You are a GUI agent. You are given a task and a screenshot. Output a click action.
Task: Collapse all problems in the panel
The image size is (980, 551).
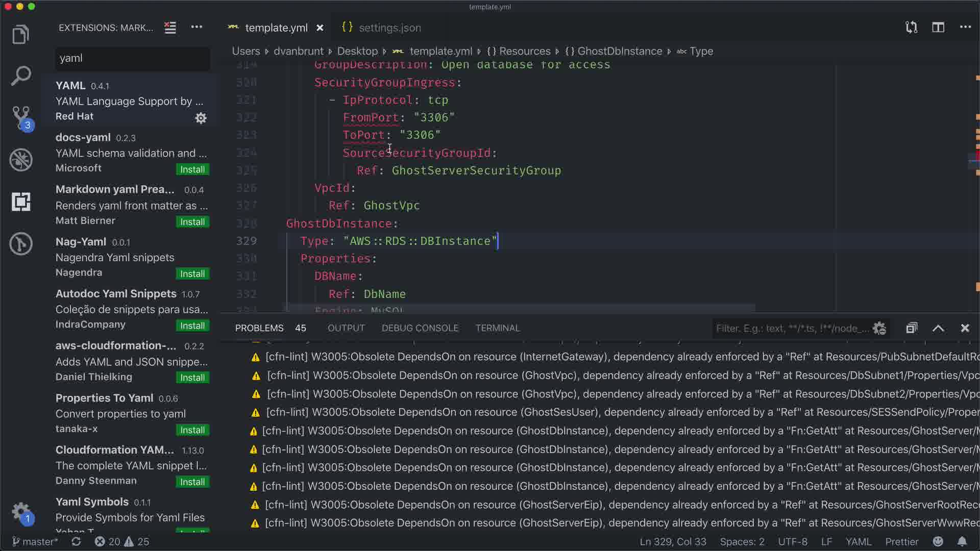[912, 328]
